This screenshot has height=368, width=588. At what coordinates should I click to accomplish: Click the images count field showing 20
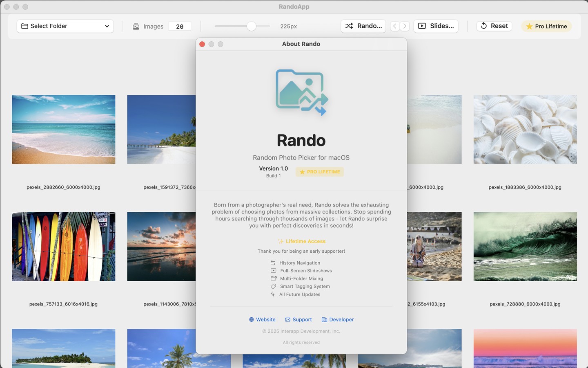tap(180, 27)
